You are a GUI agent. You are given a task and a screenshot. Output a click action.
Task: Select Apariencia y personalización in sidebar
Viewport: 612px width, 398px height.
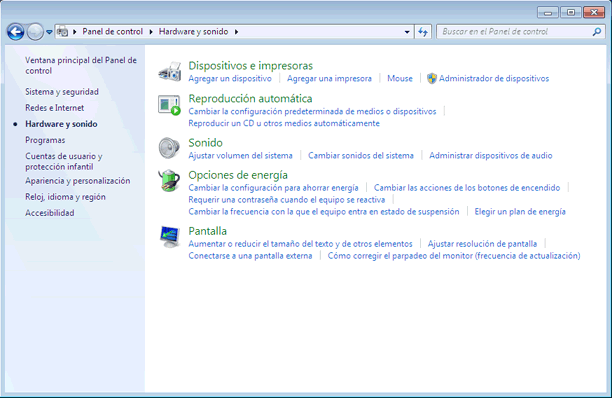coord(78,181)
